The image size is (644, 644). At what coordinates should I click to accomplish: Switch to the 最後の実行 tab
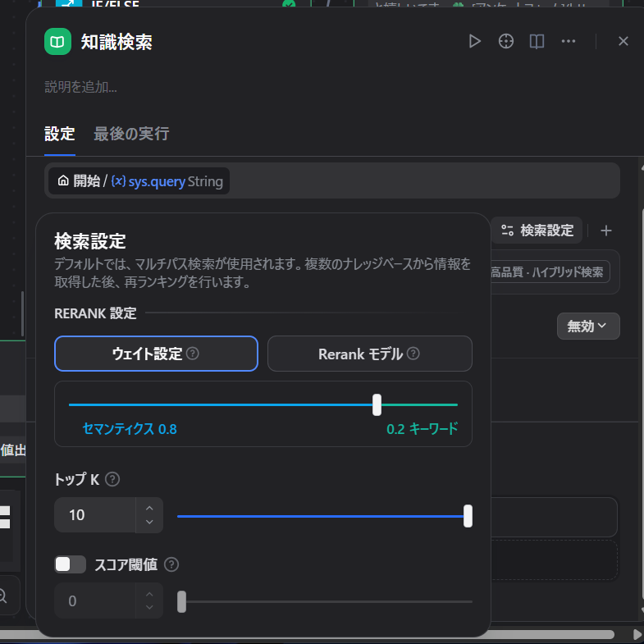point(131,134)
